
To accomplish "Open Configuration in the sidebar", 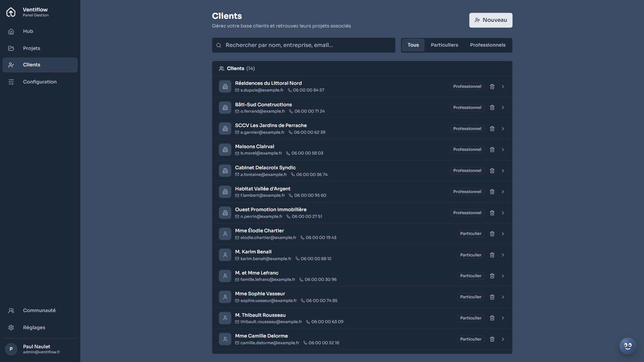I will [40, 82].
